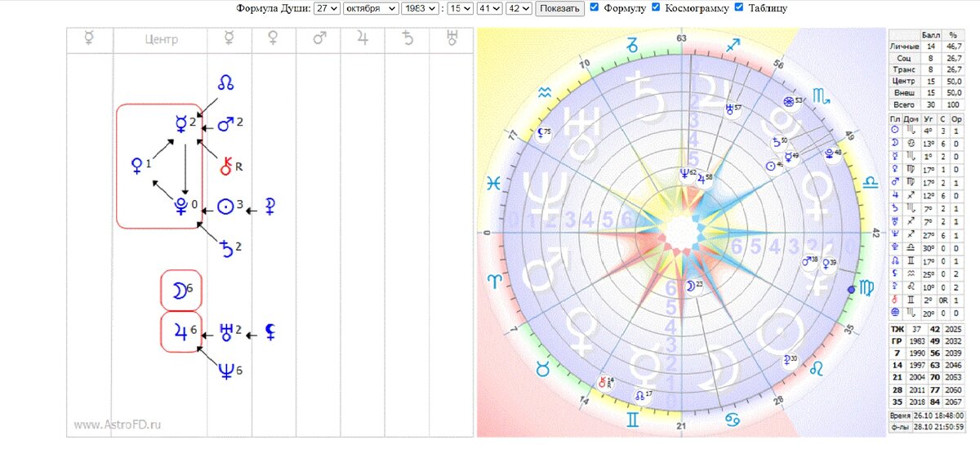
Task: Click the Дом column header in planet table
Action: [911, 118]
